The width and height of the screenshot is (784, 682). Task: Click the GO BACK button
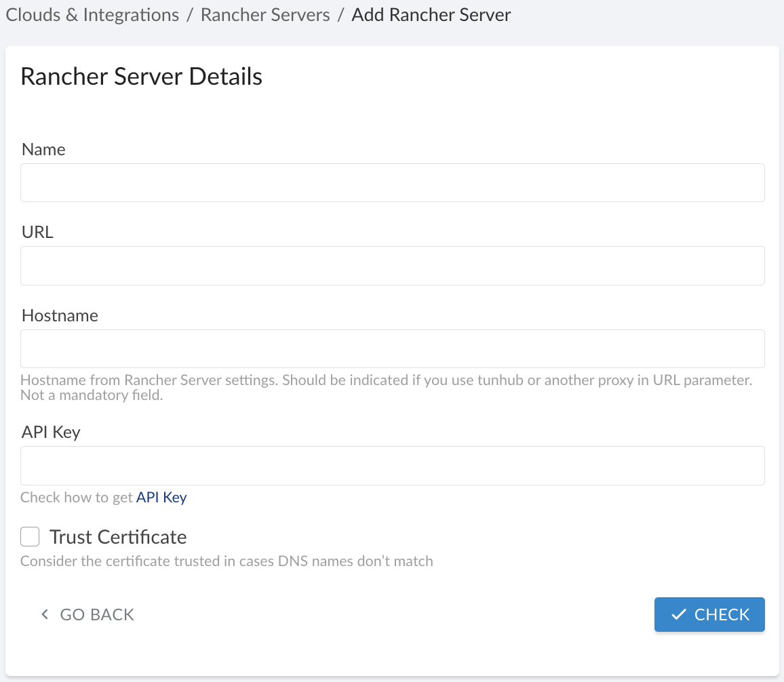pyautogui.click(x=87, y=614)
